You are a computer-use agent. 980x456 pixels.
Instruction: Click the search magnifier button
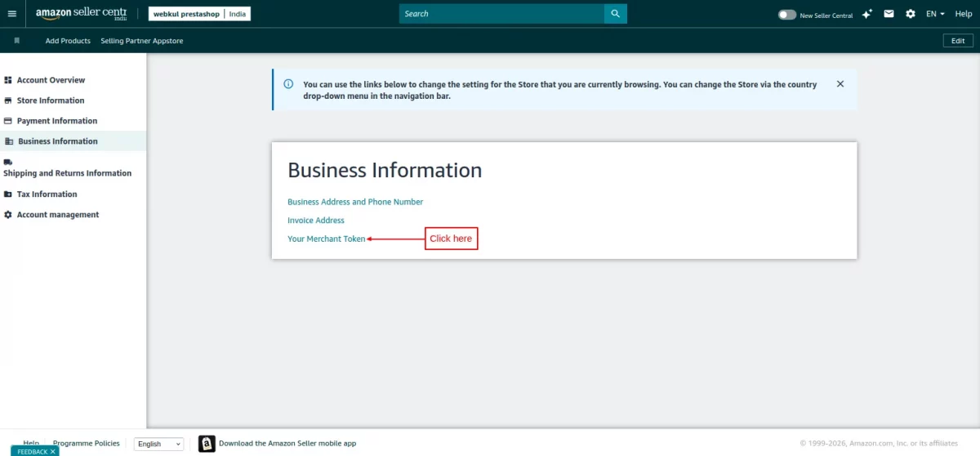616,14
